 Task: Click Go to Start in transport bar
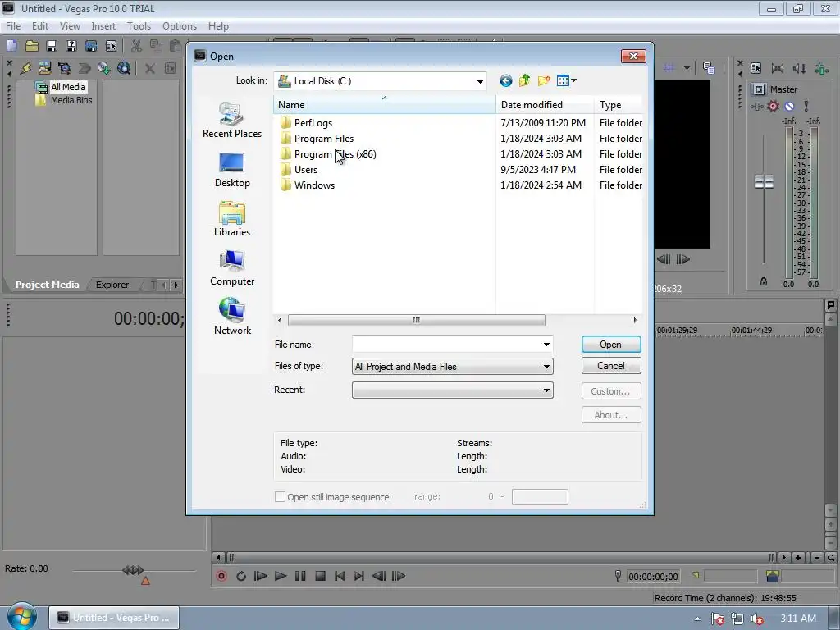point(340,576)
